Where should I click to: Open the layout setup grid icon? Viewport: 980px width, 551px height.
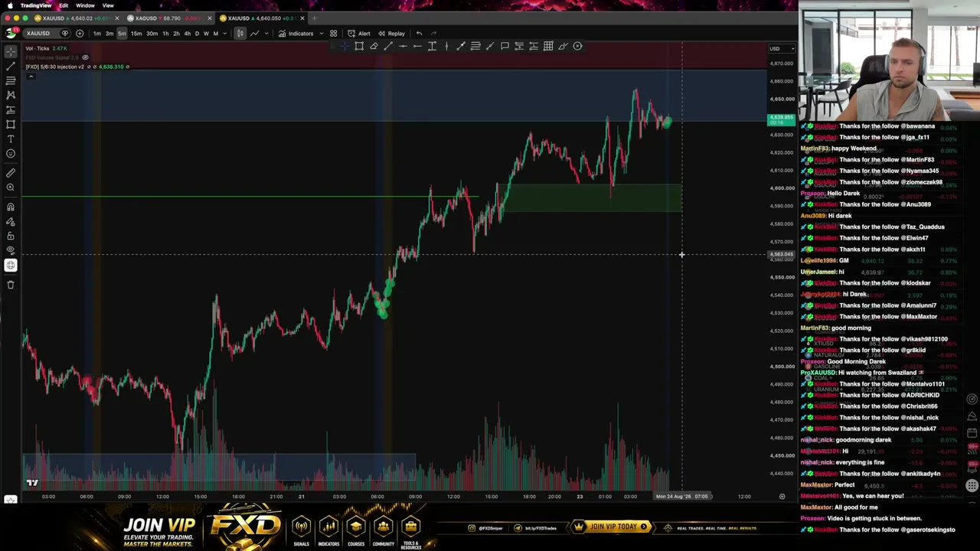pos(333,34)
